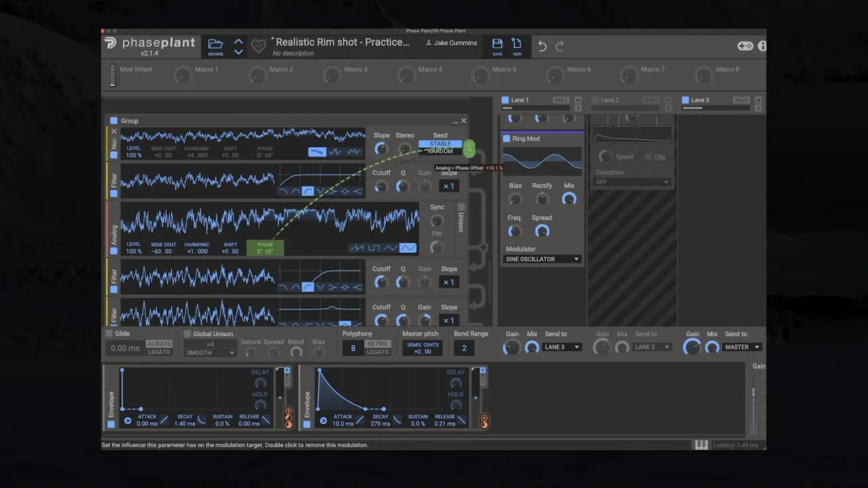Change the attack curve of the second envelope

point(359,420)
